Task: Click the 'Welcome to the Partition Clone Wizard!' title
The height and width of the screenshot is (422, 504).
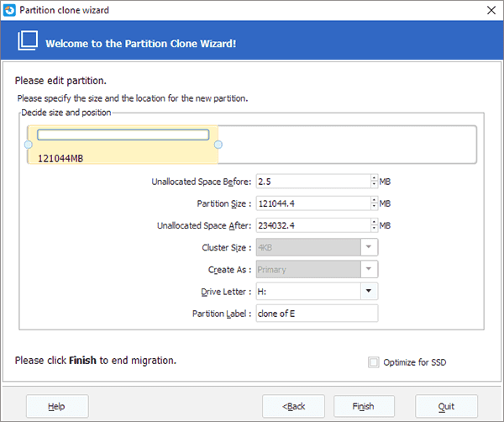Action: point(141,44)
